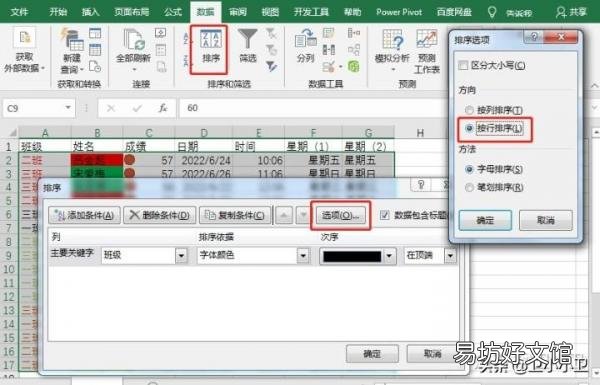Screen dimensions: 600x385
Task: Select the 按行排序 radio option
Action: coord(469,128)
